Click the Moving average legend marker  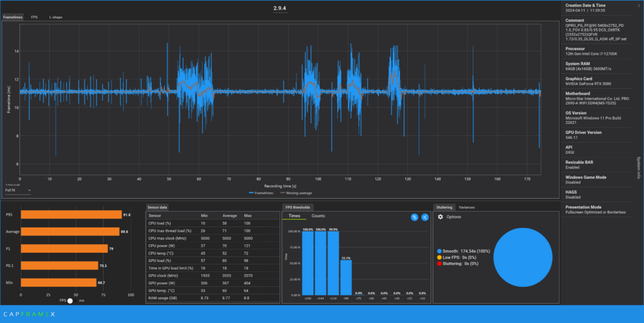pos(282,192)
